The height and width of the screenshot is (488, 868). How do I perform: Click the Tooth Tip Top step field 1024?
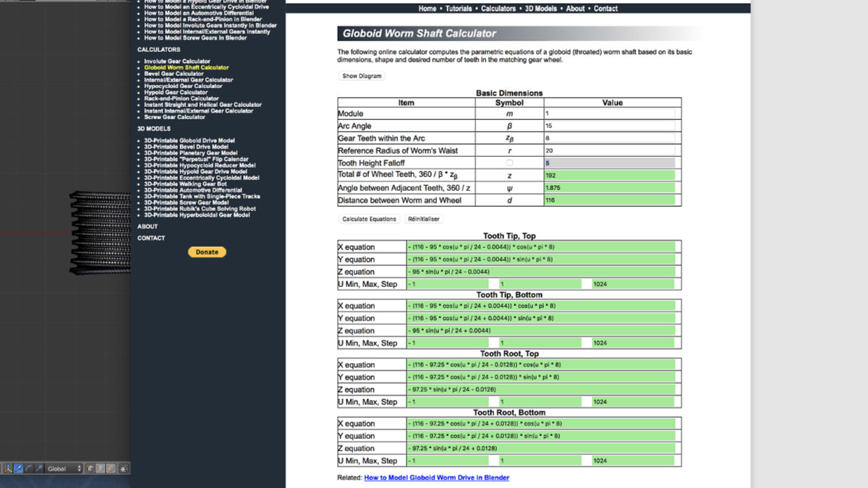pyautogui.click(x=633, y=283)
